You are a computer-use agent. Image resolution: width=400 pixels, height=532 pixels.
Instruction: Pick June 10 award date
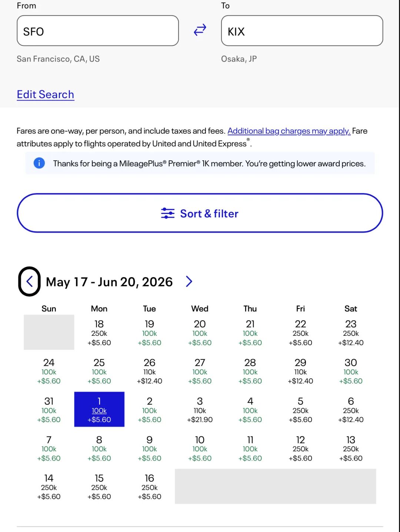200,448
